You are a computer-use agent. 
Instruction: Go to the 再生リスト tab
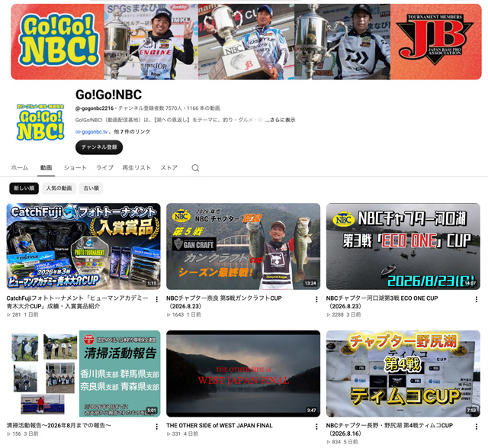coord(136,168)
